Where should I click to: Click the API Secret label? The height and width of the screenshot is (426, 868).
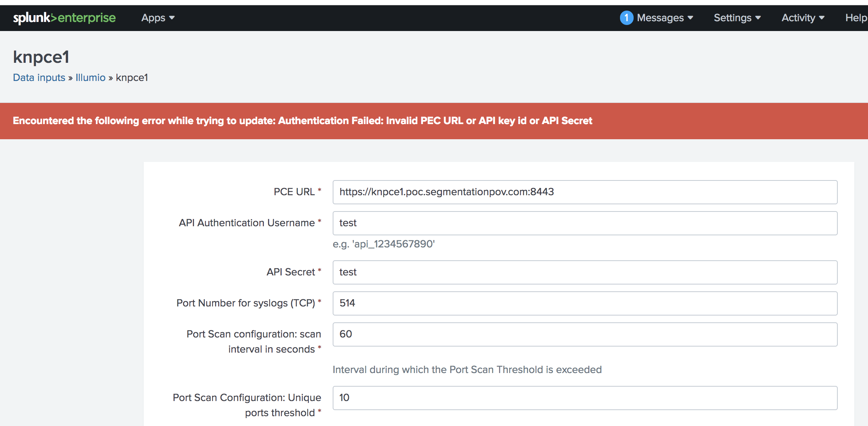point(294,272)
